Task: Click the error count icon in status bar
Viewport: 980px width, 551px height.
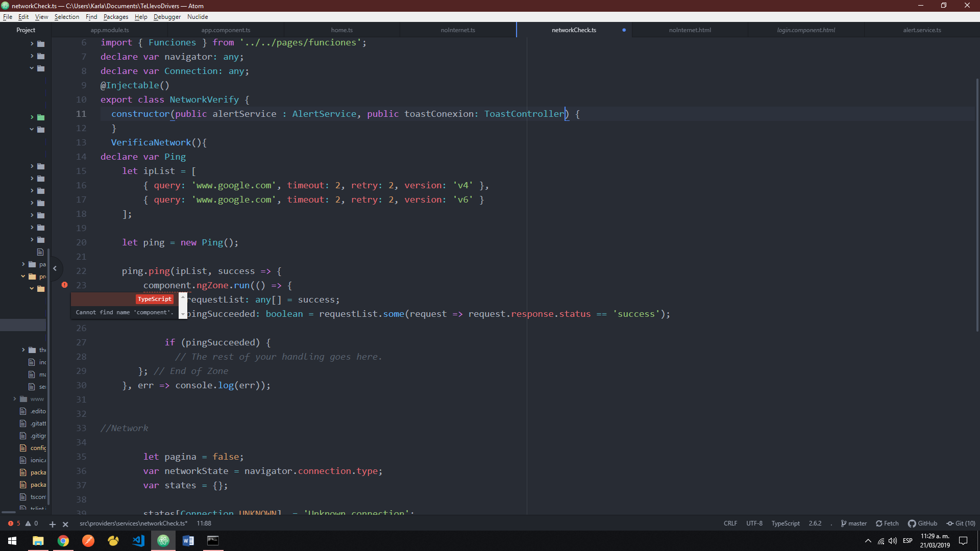Action: click(12, 523)
